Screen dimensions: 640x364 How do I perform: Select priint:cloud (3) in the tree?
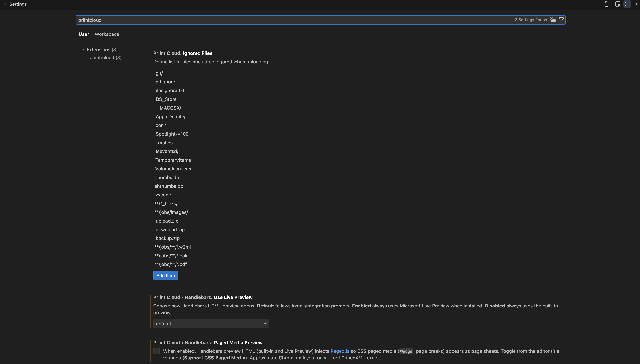(105, 58)
